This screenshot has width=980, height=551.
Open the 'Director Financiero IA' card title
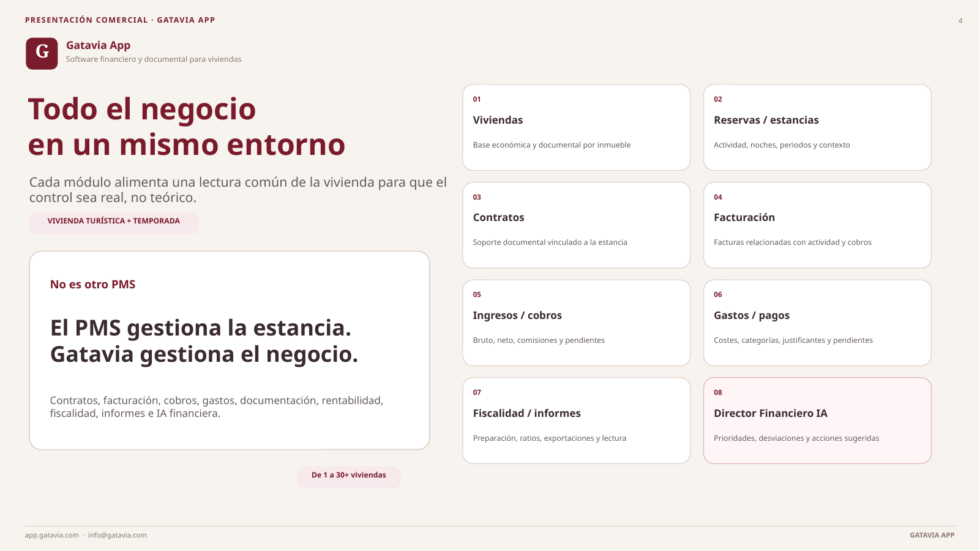click(771, 414)
